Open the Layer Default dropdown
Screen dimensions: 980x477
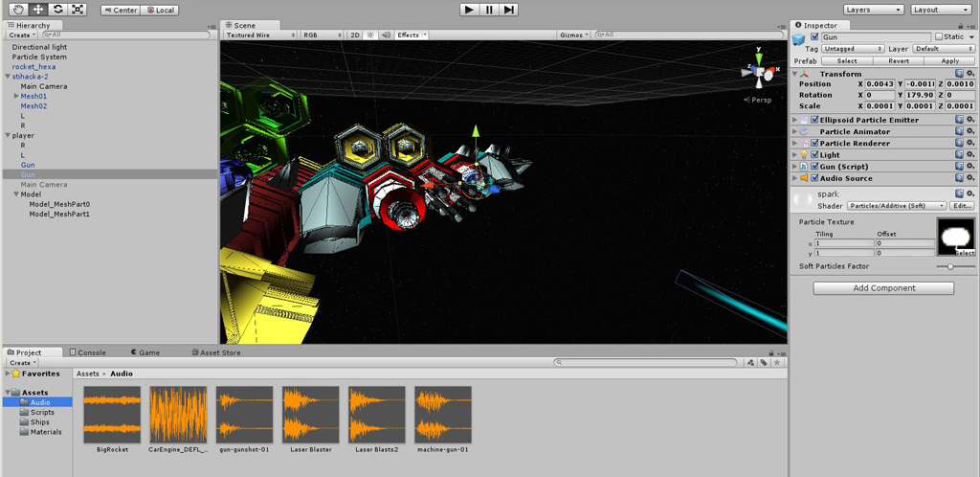pos(944,48)
